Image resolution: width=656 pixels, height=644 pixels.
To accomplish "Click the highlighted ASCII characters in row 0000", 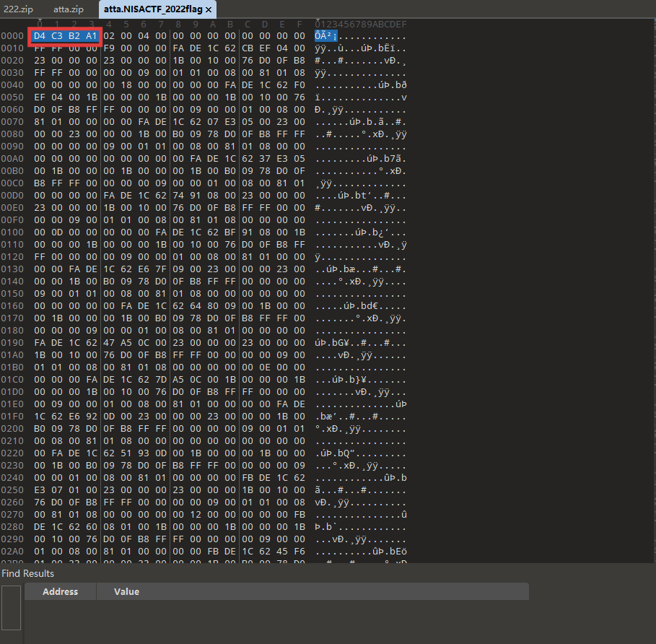I will pyautogui.click(x=325, y=35).
